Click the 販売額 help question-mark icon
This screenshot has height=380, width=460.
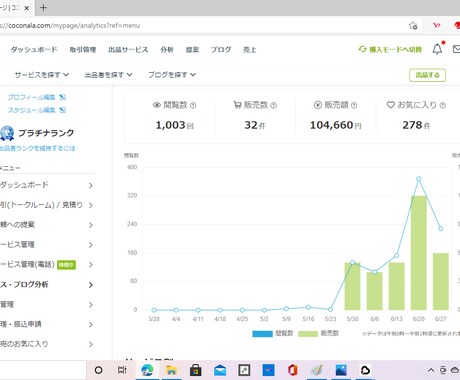click(354, 105)
